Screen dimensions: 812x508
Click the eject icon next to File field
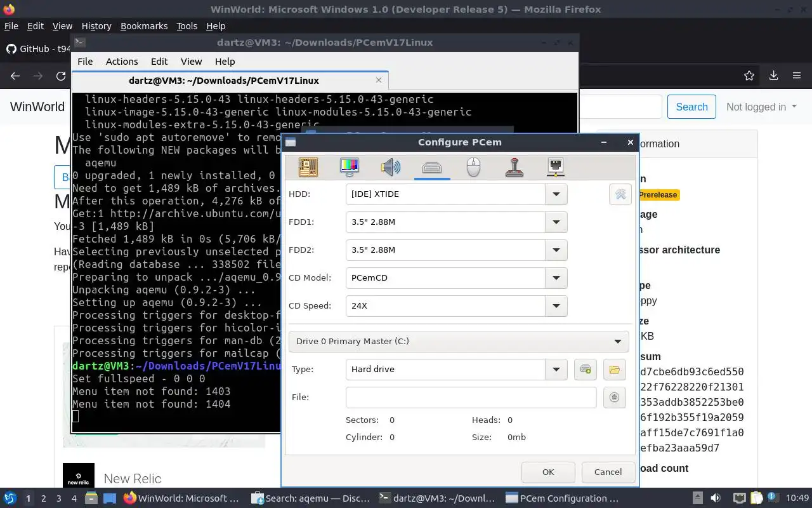(x=614, y=398)
